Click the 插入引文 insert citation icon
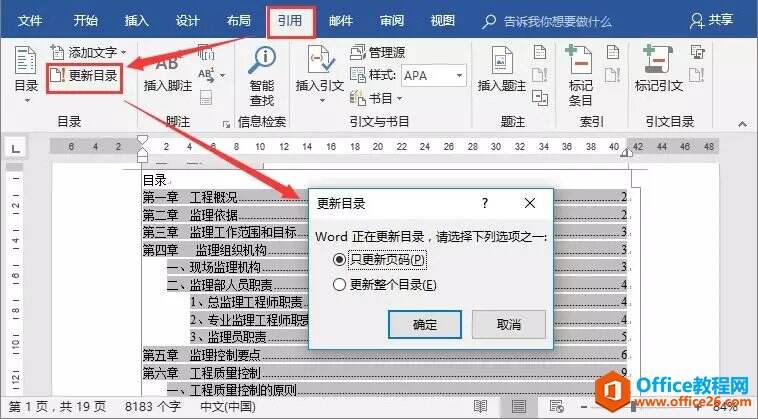This screenshot has width=758, height=419. (x=321, y=60)
